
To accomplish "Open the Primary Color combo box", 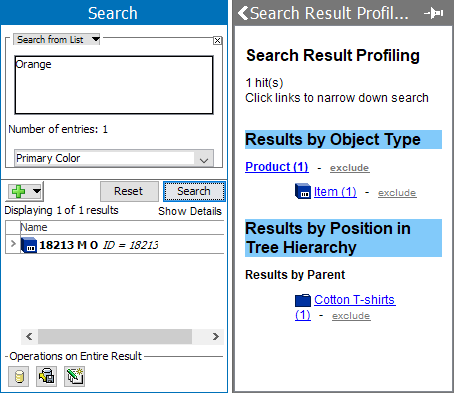I will coord(114,158).
